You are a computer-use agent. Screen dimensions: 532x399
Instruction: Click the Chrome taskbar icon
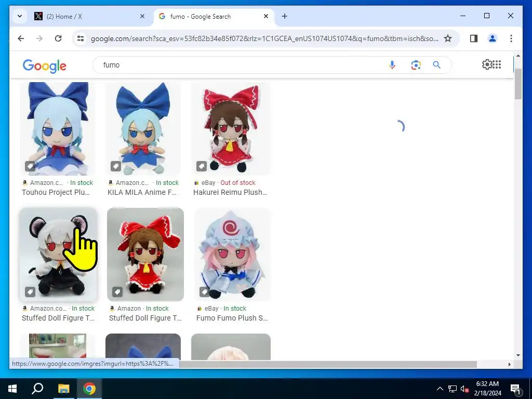pyautogui.click(x=89, y=389)
